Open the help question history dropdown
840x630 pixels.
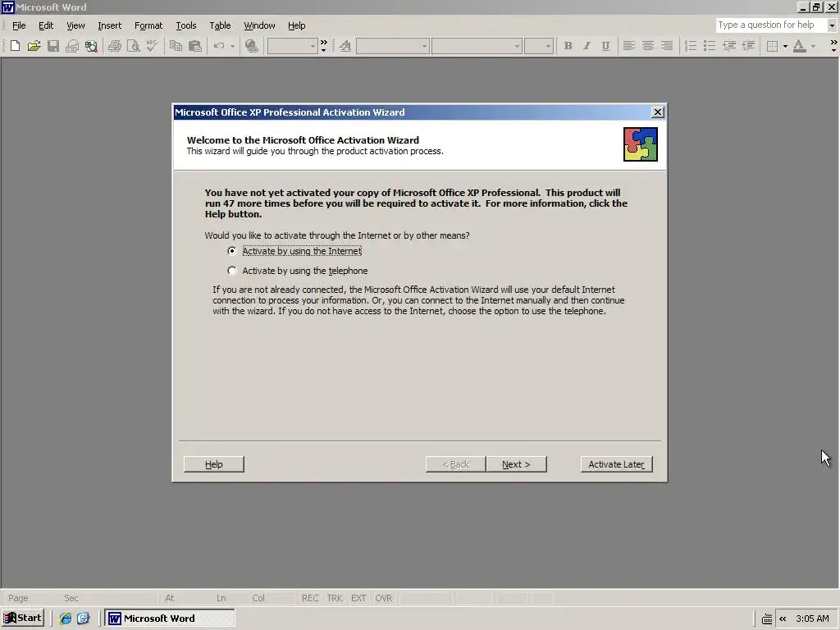pos(832,25)
